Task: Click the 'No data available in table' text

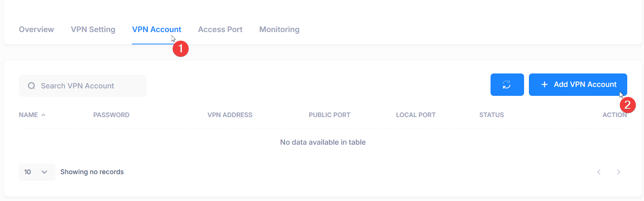Action: 323,142
